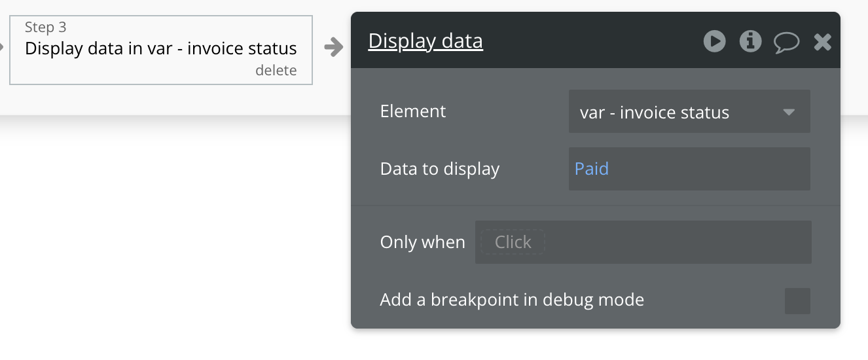Image resolution: width=868 pixels, height=360 pixels.
Task: Click the Element dropdown's down-arrow caret
Action: [789, 112]
